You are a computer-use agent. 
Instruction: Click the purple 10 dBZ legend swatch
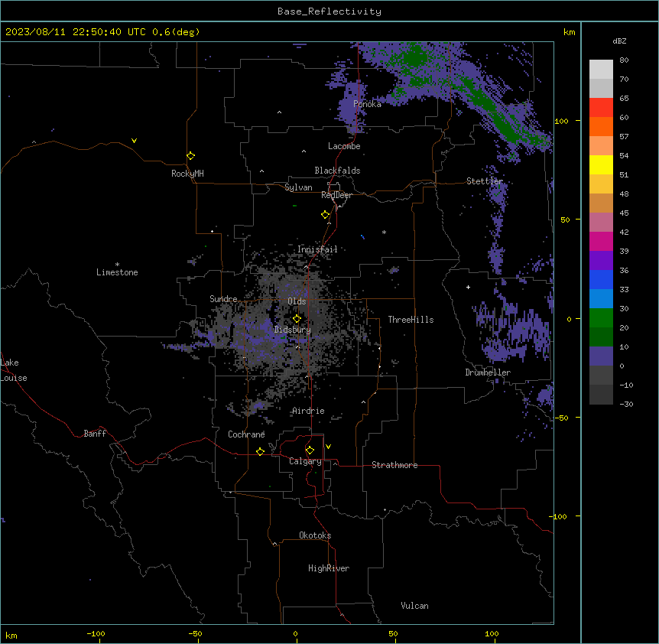pyautogui.click(x=601, y=356)
